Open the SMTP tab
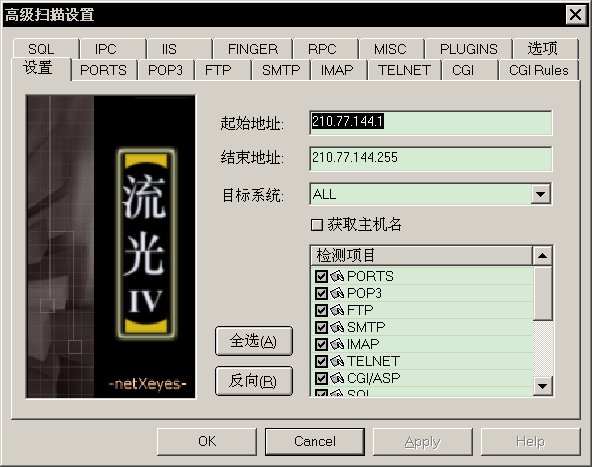This screenshot has height=467, width=592. [281, 70]
